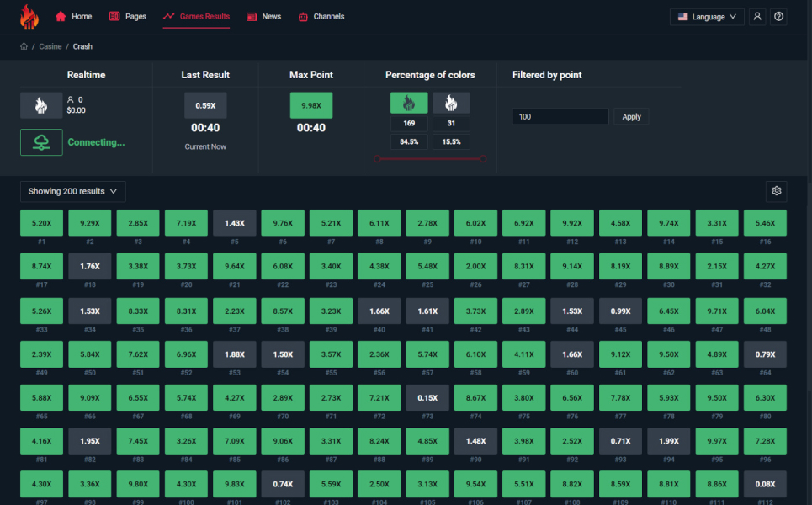Viewport: 812px width, 505px height.
Task: Expand the Showing 200 results dropdown
Action: click(73, 191)
